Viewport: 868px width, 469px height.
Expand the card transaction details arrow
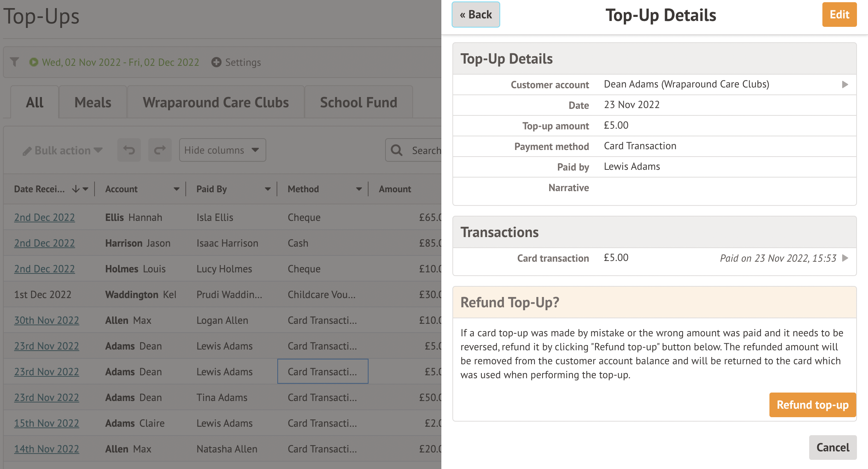[x=845, y=258]
